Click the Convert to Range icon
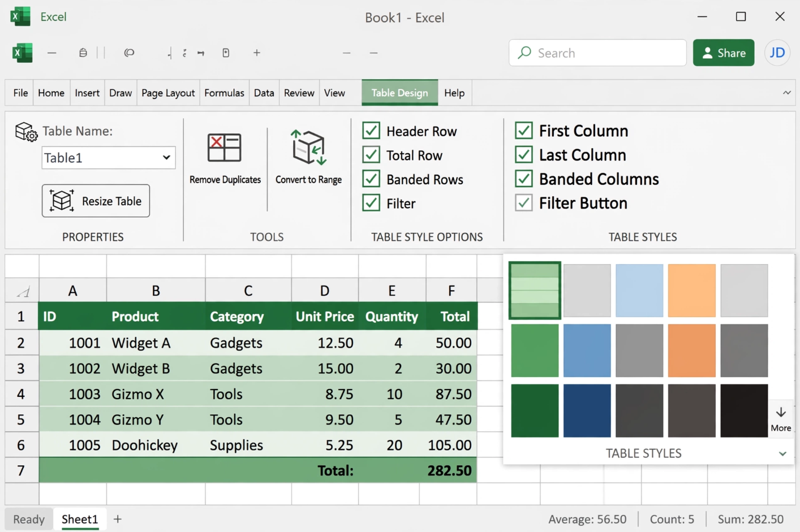The image size is (800, 532). click(309, 148)
